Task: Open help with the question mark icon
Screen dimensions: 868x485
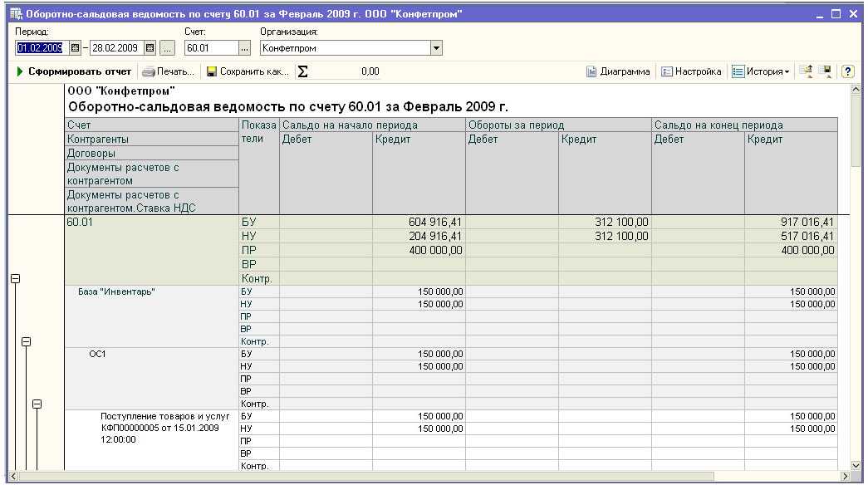Action: pyautogui.click(x=848, y=72)
